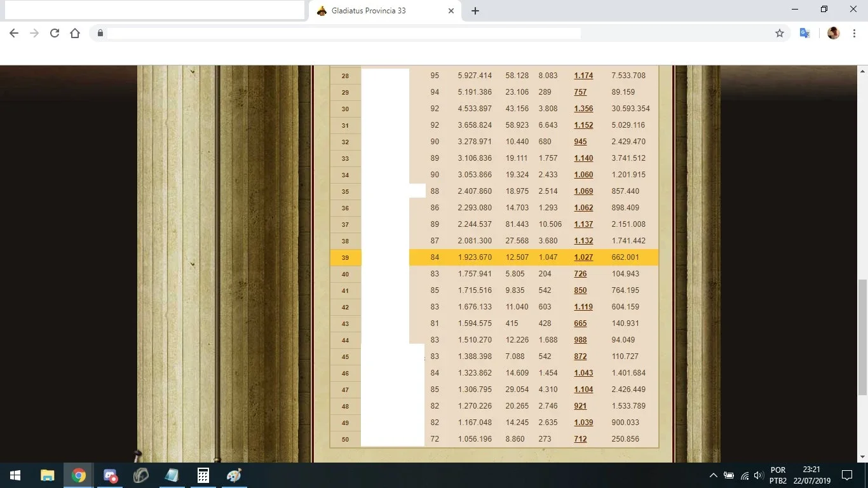The image size is (868, 488).
Task: Open the 1.356 link in row 30
Action: [583, 109]
